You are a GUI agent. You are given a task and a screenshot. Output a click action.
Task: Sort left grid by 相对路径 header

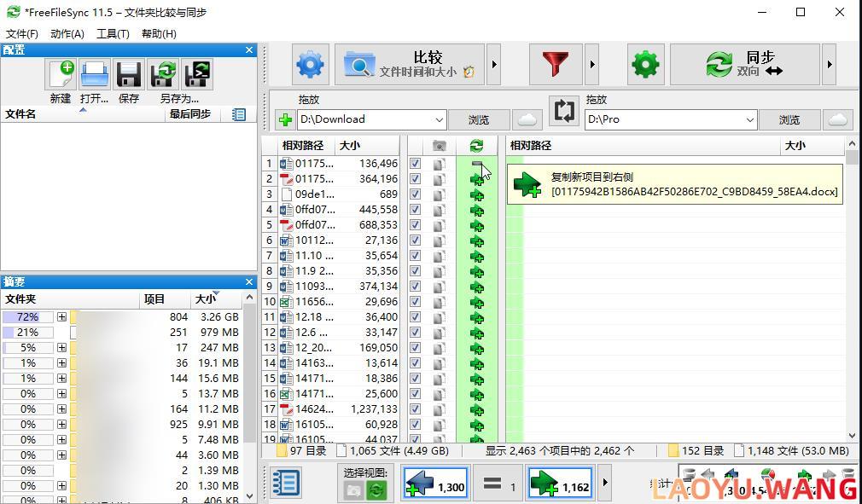point(306,146)
